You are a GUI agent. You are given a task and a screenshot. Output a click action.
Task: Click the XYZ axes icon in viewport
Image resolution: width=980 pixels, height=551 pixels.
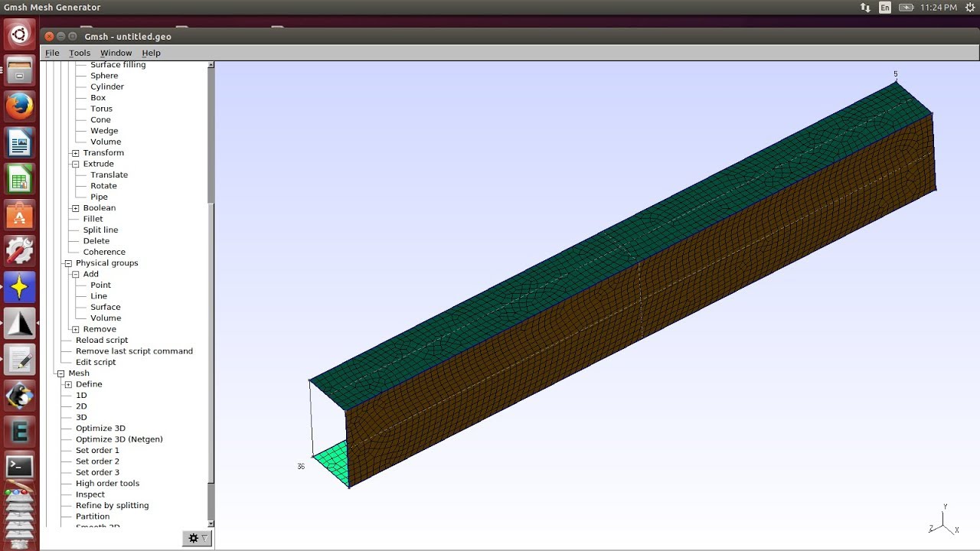coord(944,520)
